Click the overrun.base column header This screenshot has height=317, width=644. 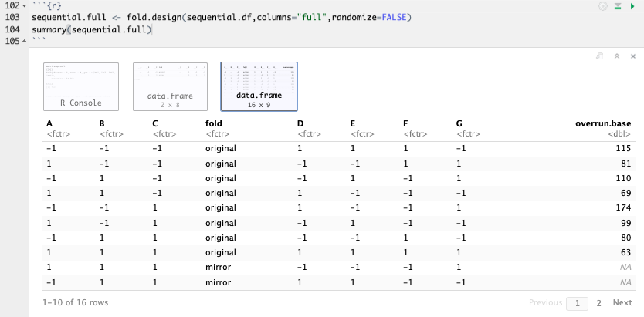click(x=603, y=123)
